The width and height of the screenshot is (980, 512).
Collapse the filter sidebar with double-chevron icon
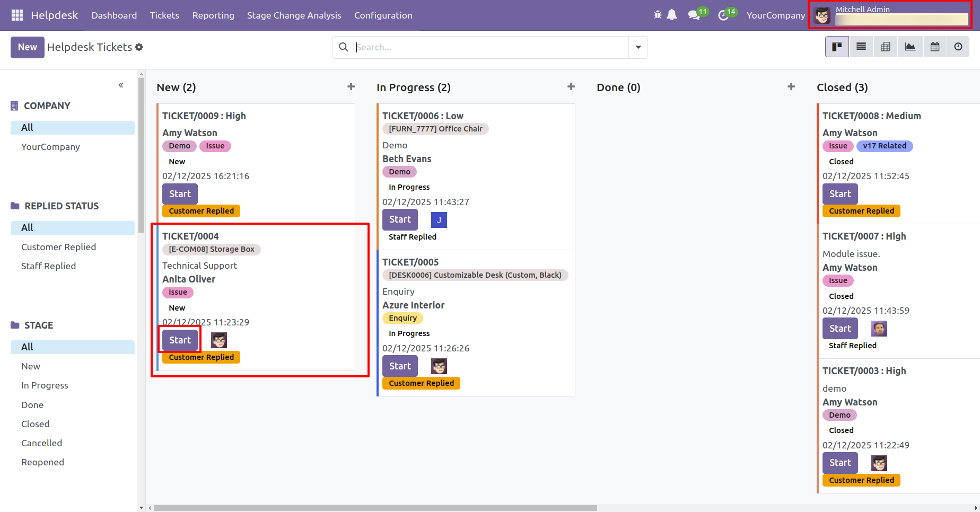tap(121, 85)
